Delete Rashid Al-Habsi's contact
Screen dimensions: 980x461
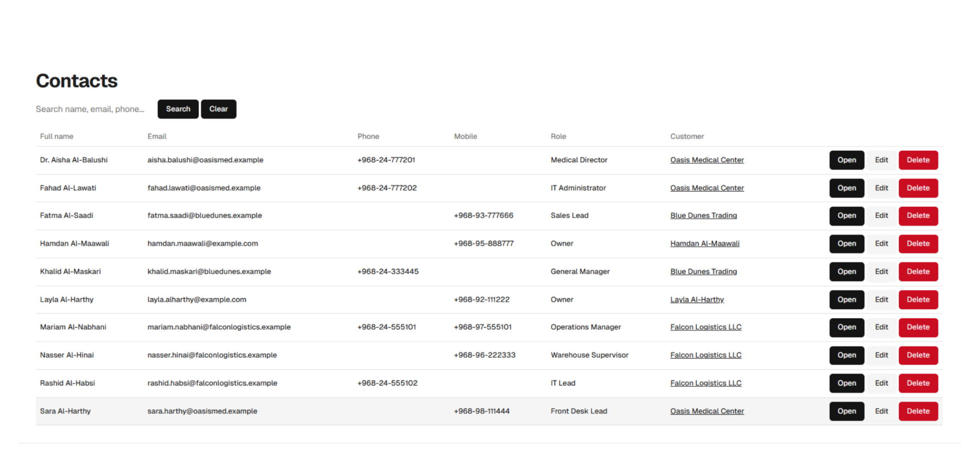917,383
